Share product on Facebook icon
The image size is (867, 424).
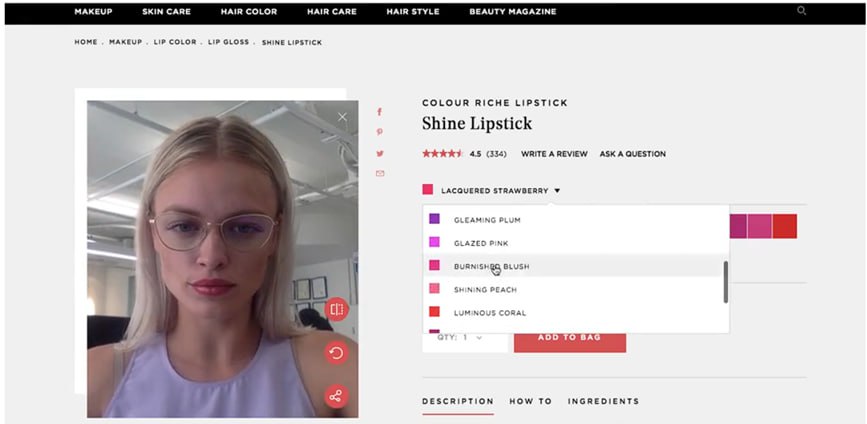[379, 112]
